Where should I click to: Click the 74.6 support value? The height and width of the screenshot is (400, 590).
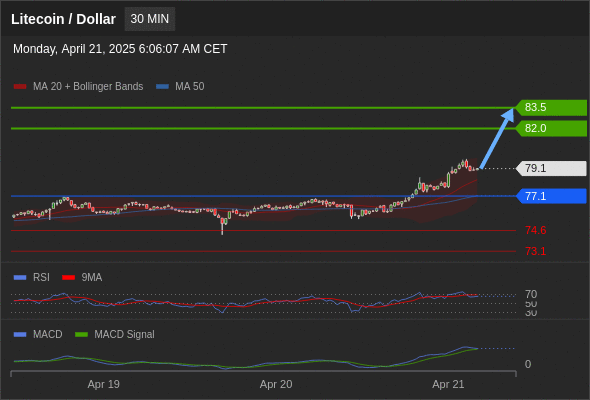coord(535,230)
